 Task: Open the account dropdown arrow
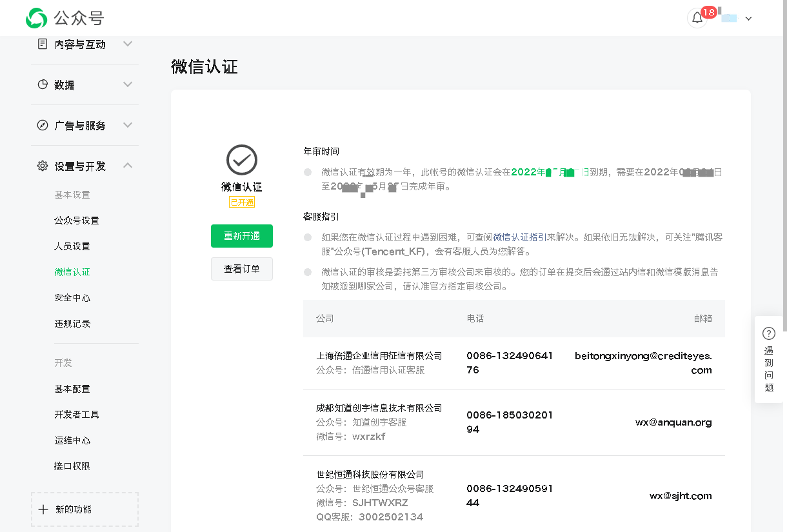(748, 19)
